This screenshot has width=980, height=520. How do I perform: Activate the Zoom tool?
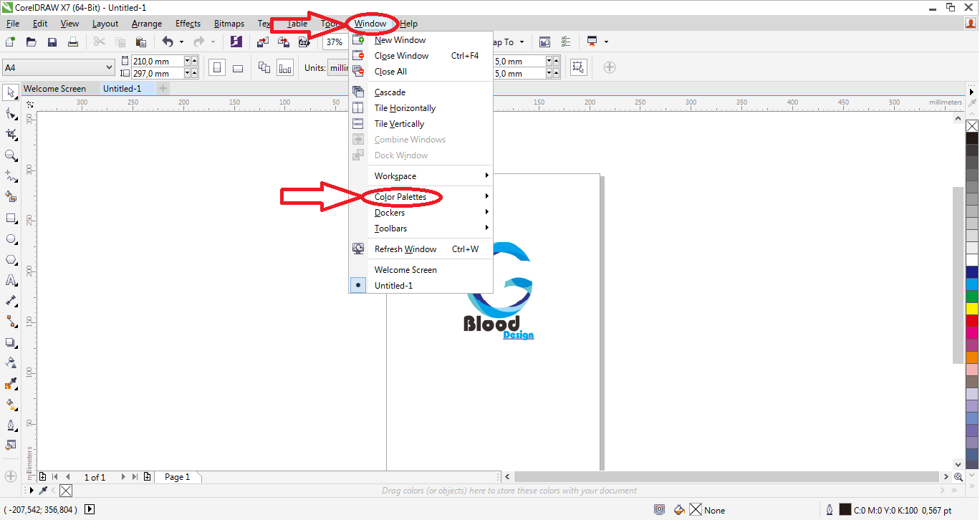[x=10, y=155]
